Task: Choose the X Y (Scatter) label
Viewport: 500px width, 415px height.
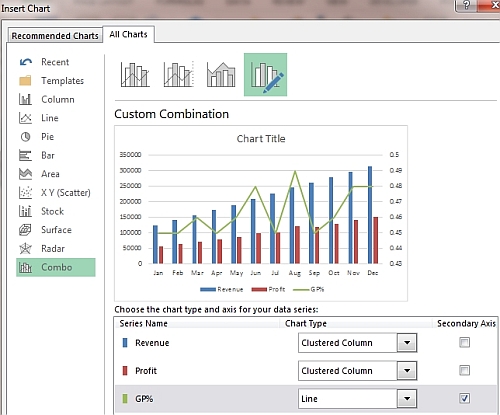Action: [66, 192]
